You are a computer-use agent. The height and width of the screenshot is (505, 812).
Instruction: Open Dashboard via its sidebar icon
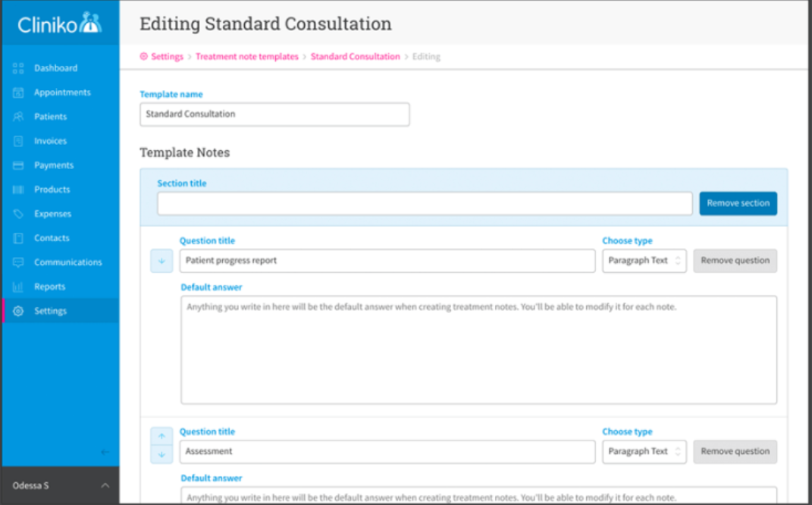[x=19, y=68]
